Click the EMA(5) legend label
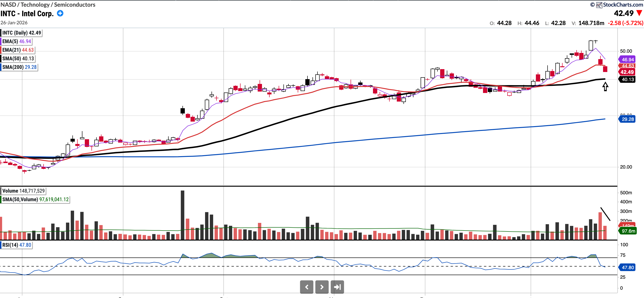644x298 pixels. pos(16,41)
